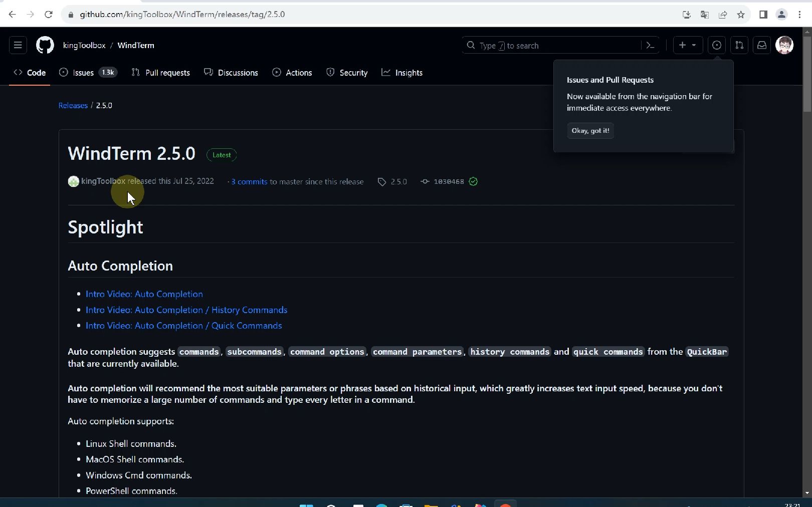Click the Type / to search field
Image resolution: width=812 pixels, height=507 pixels.
[x=551, y=46]
